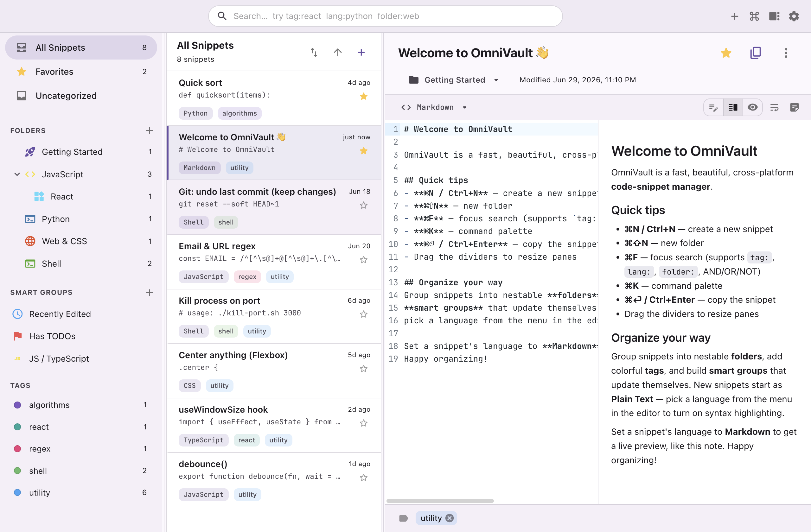Click the new snippet plus icon in top bar

click(x=735, y=16)
